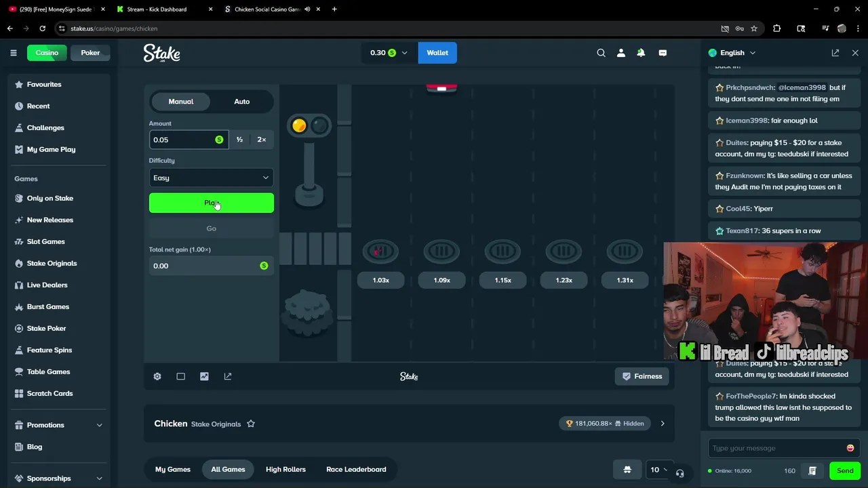Change bets list count of 10
The image size is (868, 488).
pyautogui.click(x=658, y=469)
